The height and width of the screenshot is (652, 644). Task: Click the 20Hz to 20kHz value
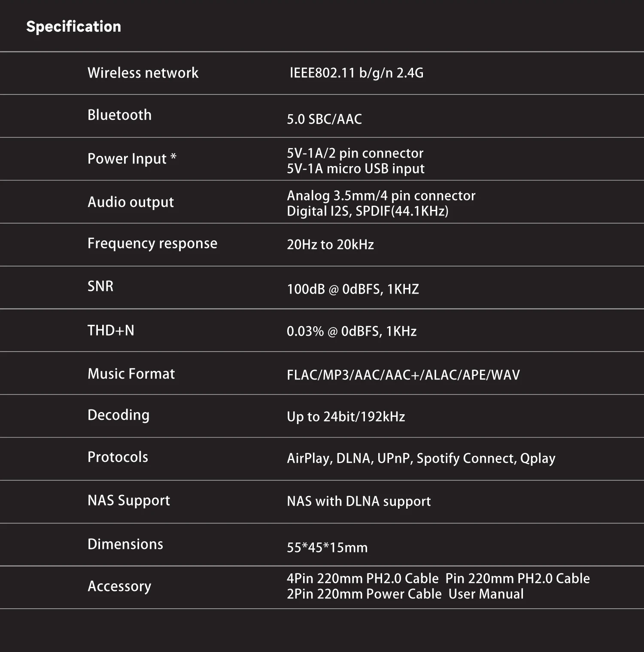pos(330,245)
